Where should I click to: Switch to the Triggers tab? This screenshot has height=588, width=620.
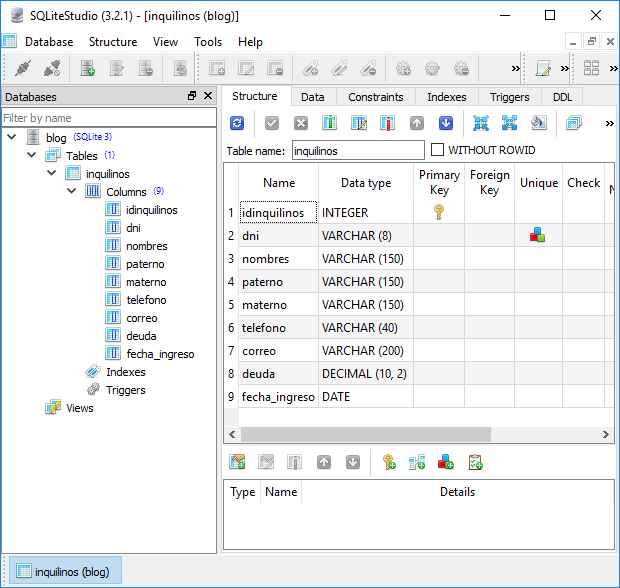coord(509,97)
